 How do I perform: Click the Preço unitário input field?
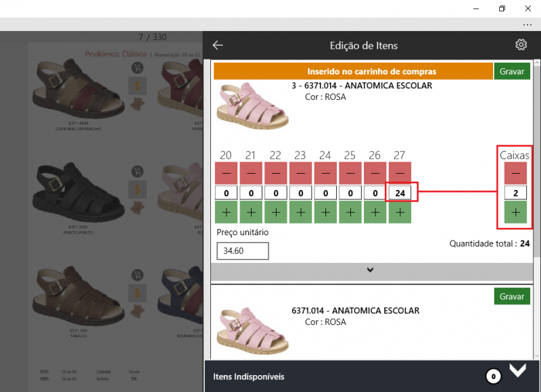pyautogui.click(x=243, y=251)
